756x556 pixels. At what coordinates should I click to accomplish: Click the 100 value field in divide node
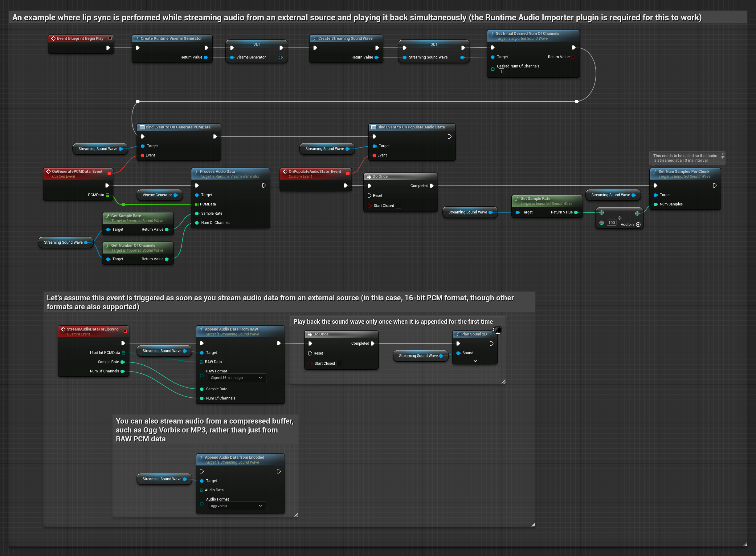click(x=611, y=222)
